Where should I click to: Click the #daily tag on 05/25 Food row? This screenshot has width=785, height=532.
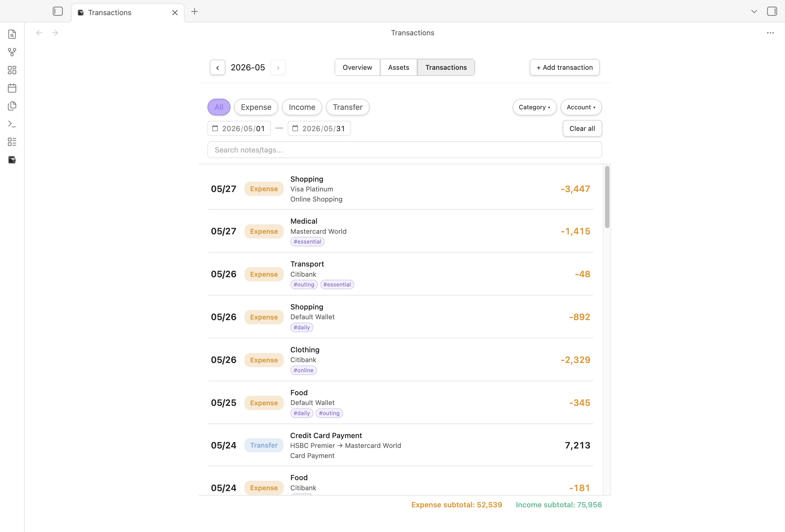[302, 413]
